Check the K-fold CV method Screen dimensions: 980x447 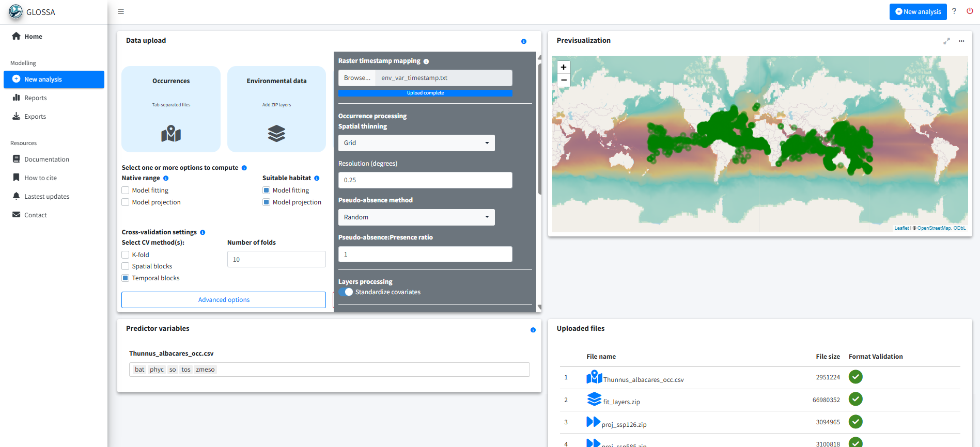(x=126, y=255)
